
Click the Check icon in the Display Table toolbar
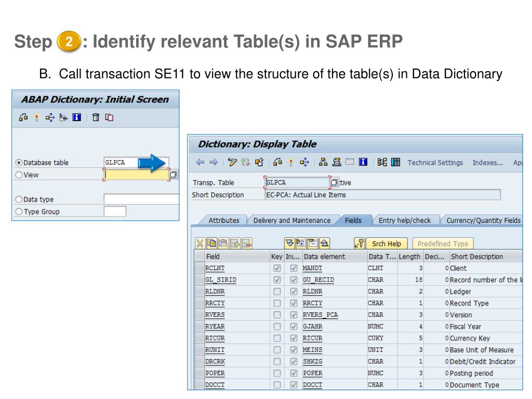tap(277, 162)
